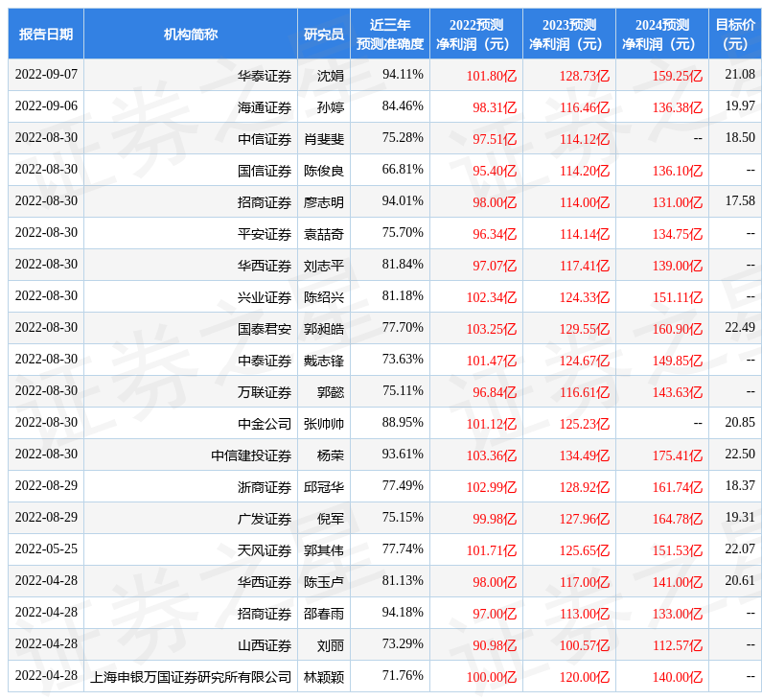This screenshot has height=700, width=762.
Task: Click 2023 forecast value 114.12亿
Action: [585, 139]
